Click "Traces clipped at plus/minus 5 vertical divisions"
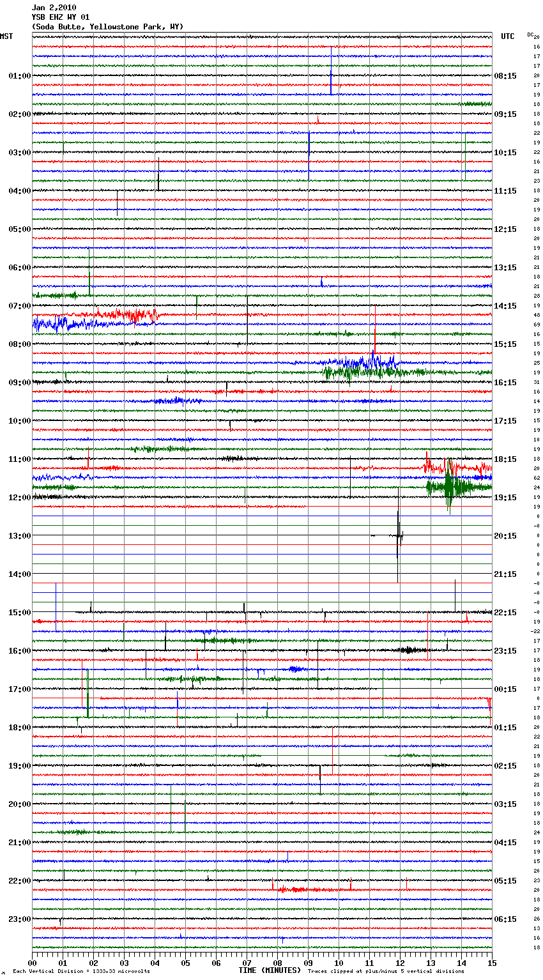 click(x=386, y=972)
